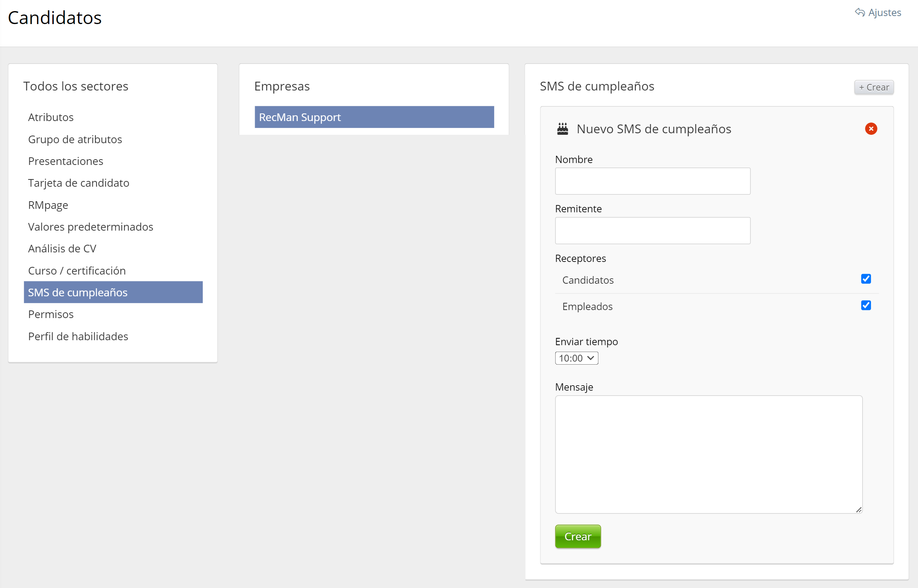The height and width of the screenshot is (588, 918).
Task: Open the Enviar tiempo 10:00 dropdown
Action: pyautogui.click(x=576, y=358)
